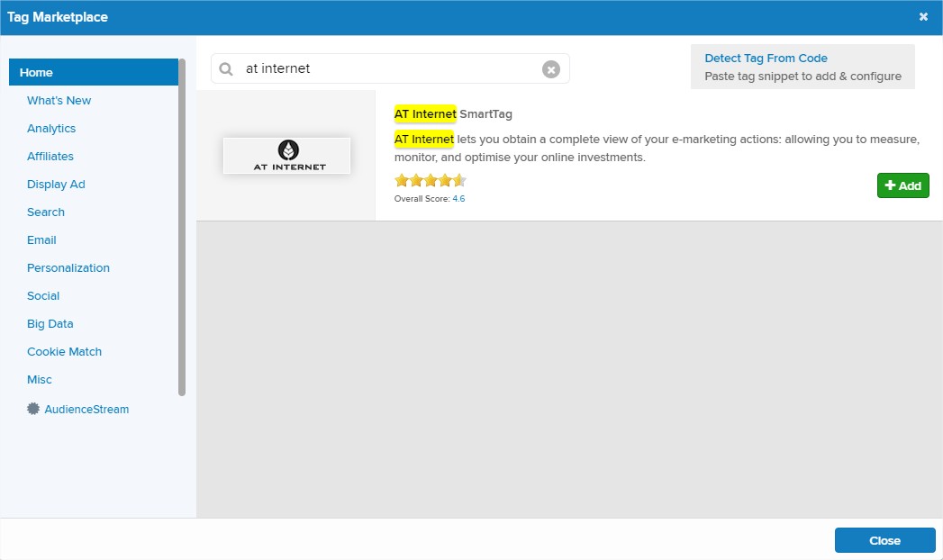
Task: Select the Personalization category
Action: point(68,268)
